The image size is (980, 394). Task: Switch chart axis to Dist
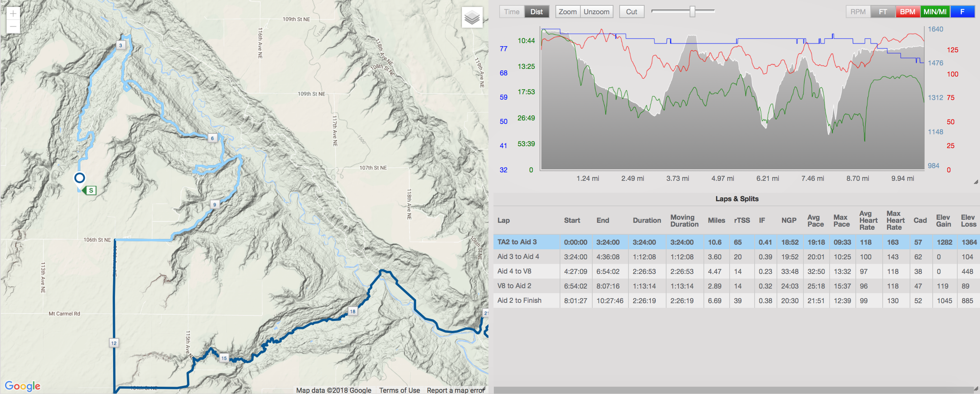click(537, 12)
